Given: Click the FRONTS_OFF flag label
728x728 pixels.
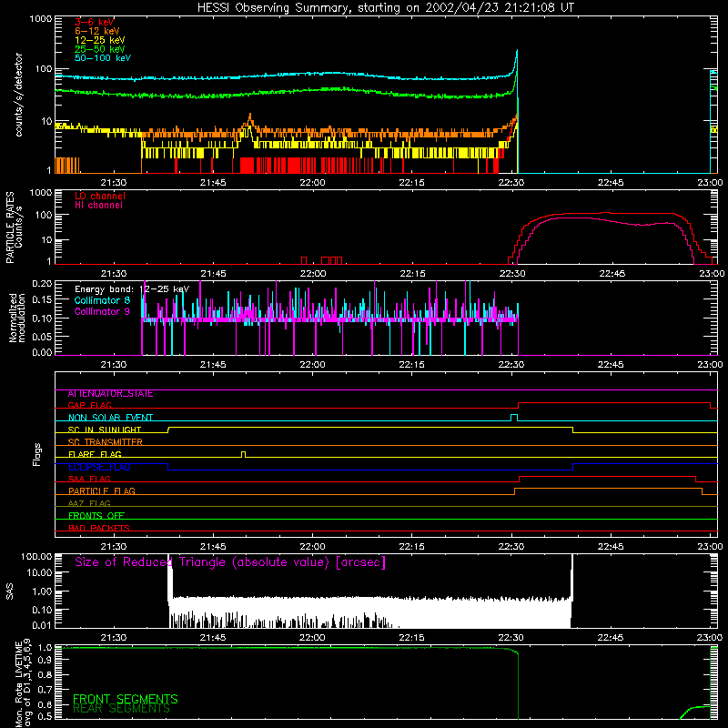Looking at the screenshot, I should [96, 516].
